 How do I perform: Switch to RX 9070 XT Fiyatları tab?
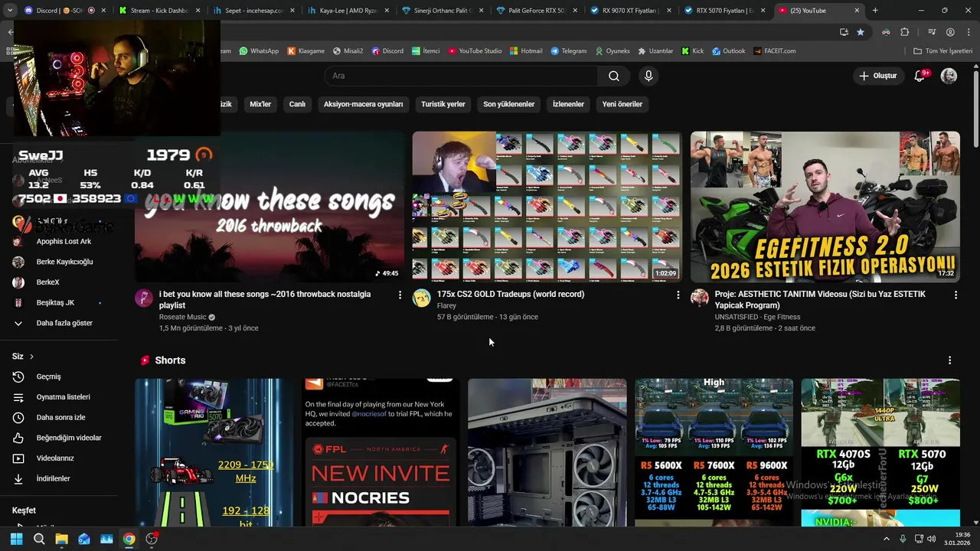pyautogui.click(x=630, y=11)
